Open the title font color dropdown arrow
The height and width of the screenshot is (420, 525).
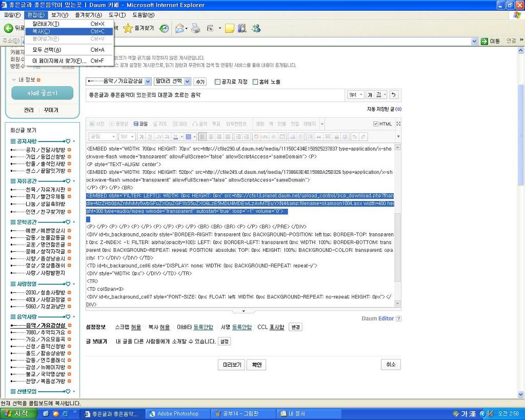point(385,95)
